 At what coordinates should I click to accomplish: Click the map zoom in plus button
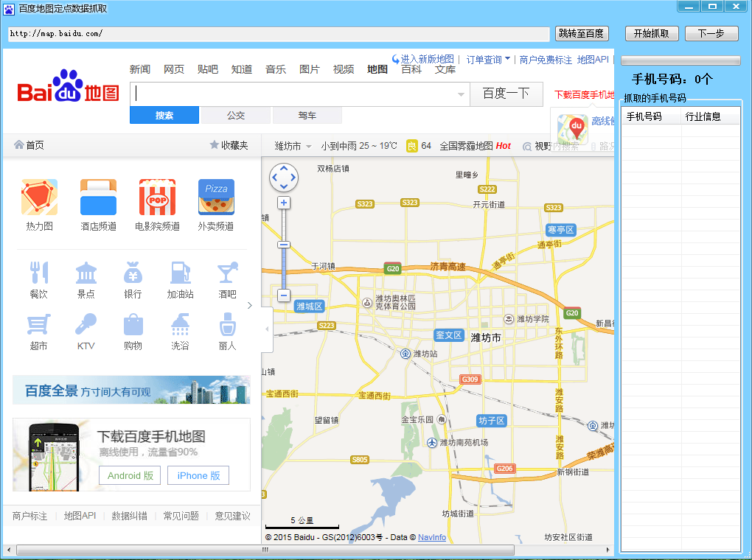tap(284, 203)
